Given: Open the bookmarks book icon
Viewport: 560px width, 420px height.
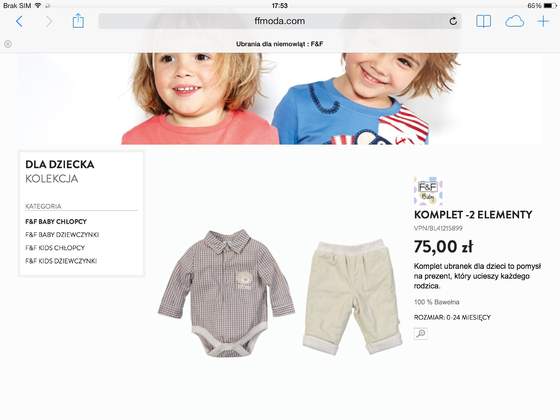Looking at the screenshot, I should click(483, 21).
